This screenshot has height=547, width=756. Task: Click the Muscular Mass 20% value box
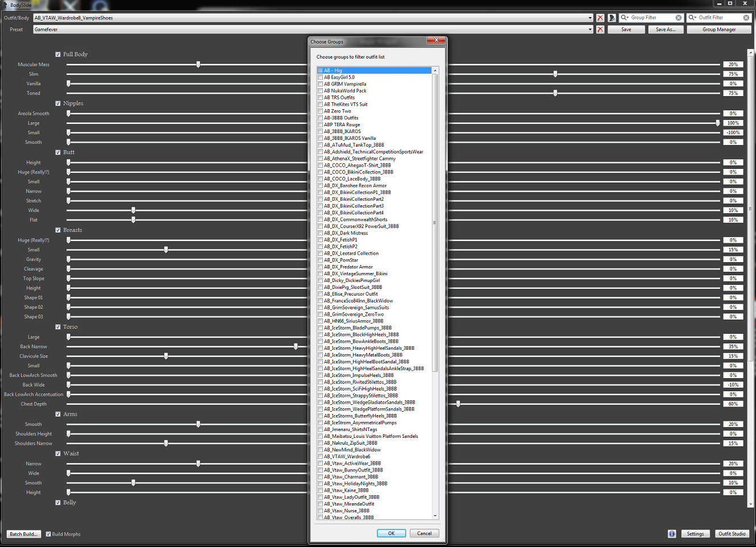pos(733,64)
